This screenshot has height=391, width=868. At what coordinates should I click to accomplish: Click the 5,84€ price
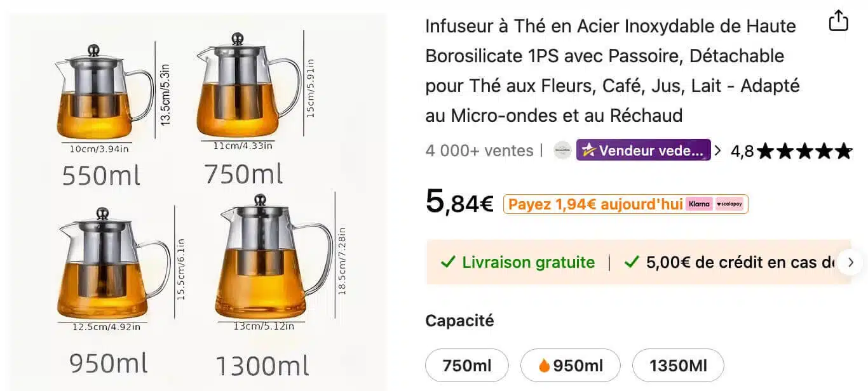coord(459,202)
